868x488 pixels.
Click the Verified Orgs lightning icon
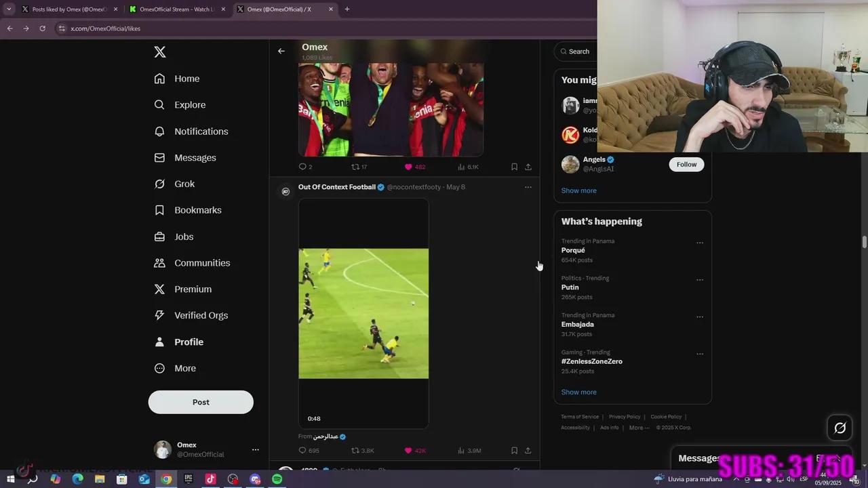click(159, 316)
